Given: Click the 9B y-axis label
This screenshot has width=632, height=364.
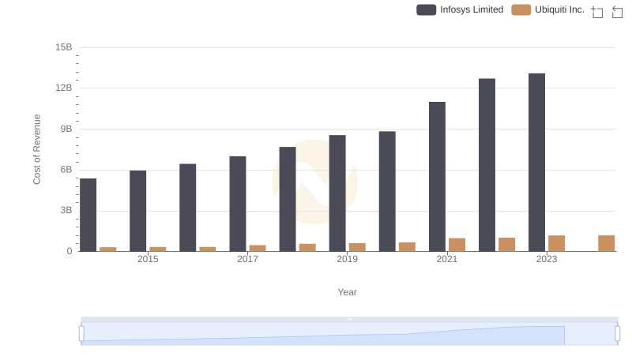Looking at the screenshot, I should pyautogui.click(x=66, y=129).
